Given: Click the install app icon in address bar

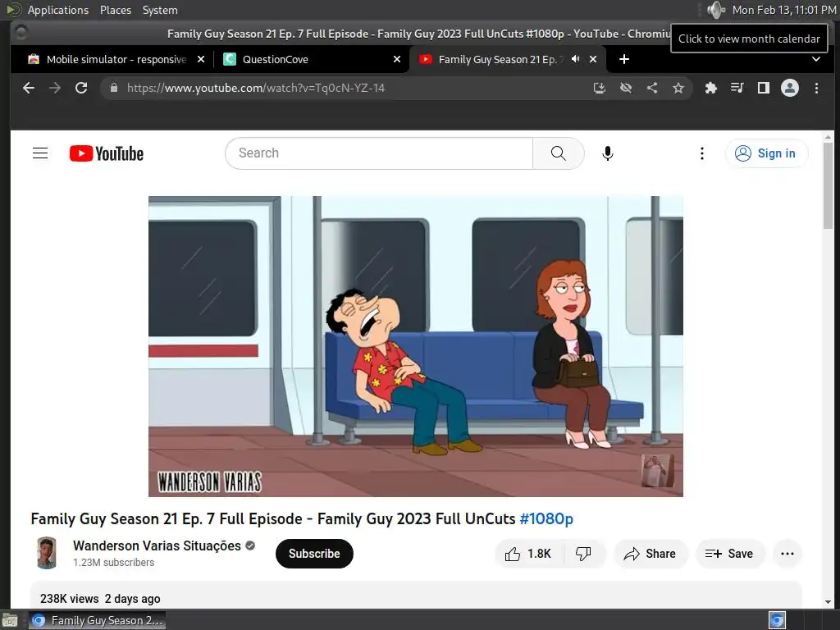Looking at the screenshot, I should click(x=600, y=88).
